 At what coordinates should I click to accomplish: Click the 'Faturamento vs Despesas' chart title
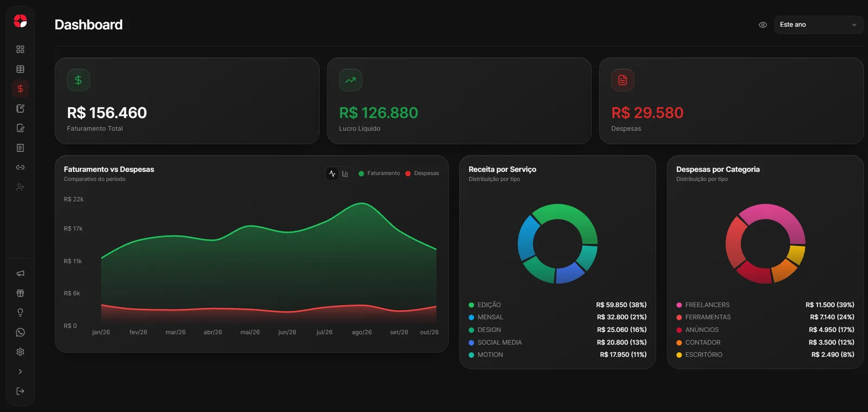click(109, 169)
